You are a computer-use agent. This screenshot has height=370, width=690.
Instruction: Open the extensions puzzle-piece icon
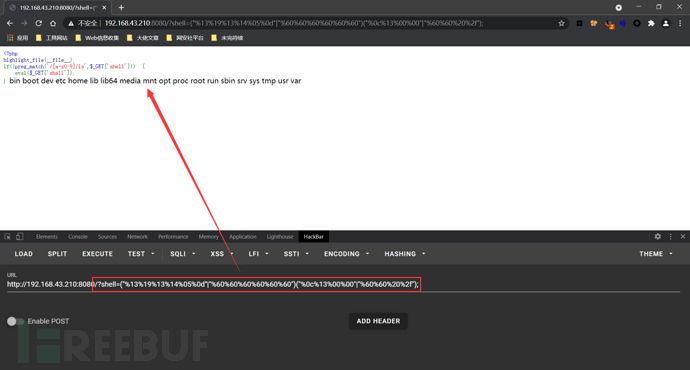coord(651,23)
